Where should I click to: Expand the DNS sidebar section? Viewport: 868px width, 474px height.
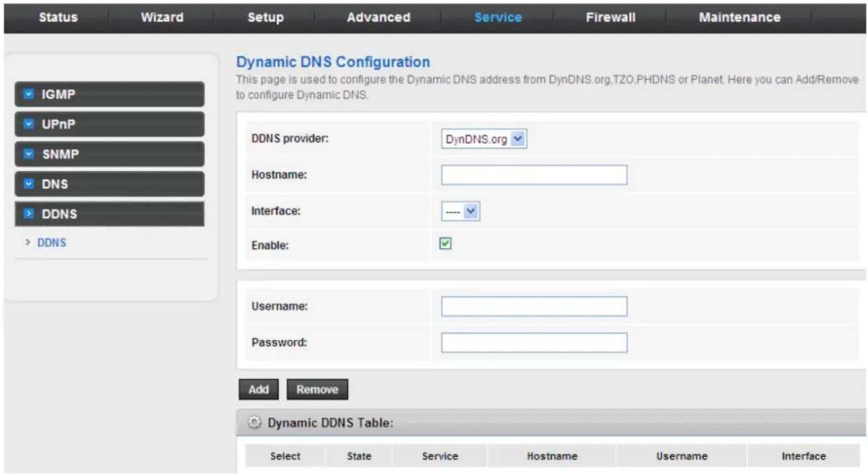110,184
